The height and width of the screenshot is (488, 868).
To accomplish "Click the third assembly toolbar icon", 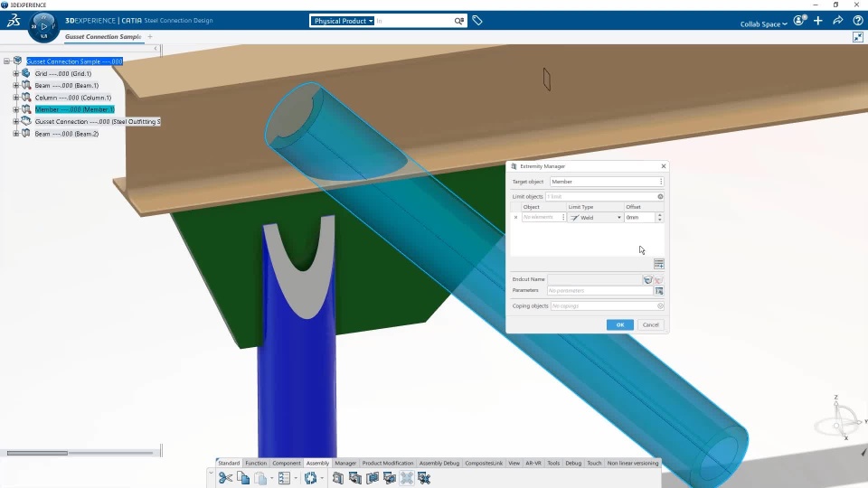I will (372, 477).
